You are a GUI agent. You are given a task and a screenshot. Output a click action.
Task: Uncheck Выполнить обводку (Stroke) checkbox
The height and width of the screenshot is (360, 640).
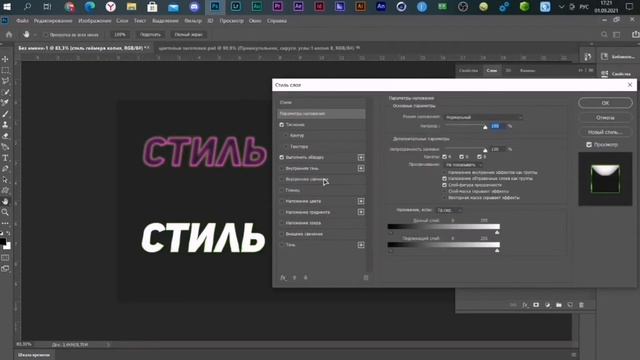(x=282, y=157)
